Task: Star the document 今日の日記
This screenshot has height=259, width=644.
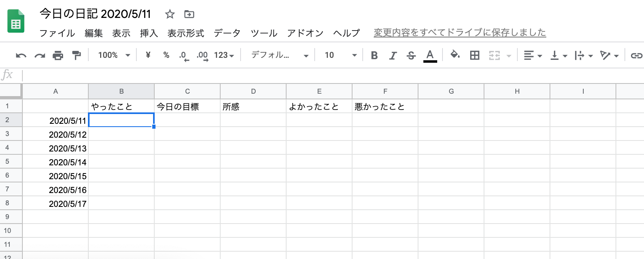Action: click(x=170, y=15)
